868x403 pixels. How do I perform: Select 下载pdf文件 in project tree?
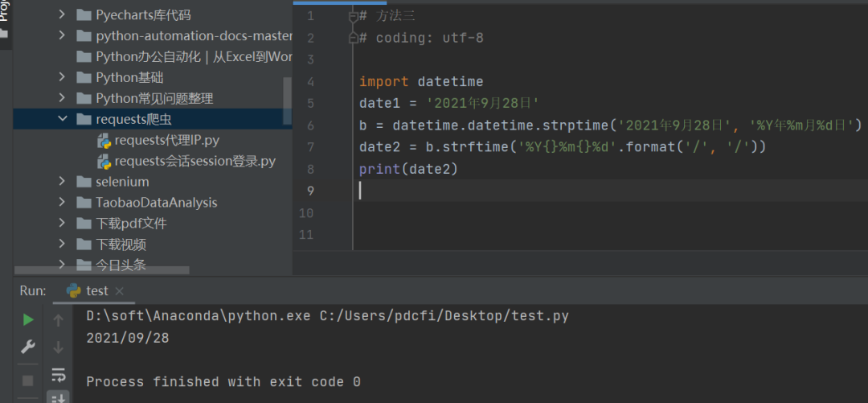point(131,224)
